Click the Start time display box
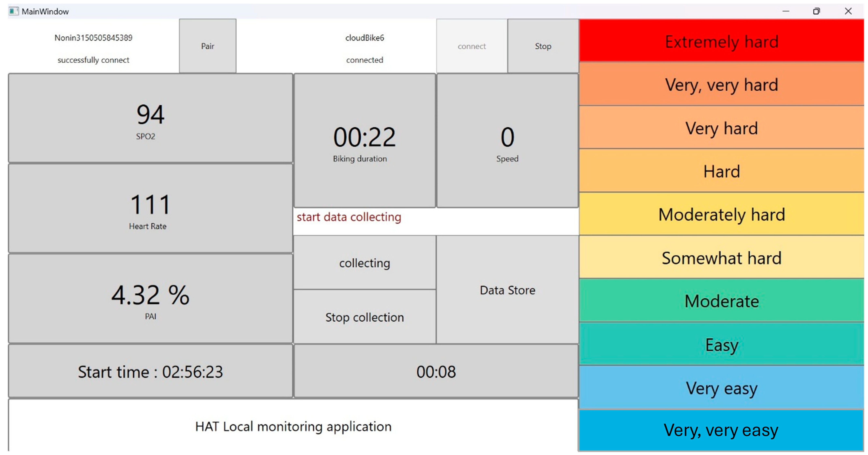 click(150, 372)
